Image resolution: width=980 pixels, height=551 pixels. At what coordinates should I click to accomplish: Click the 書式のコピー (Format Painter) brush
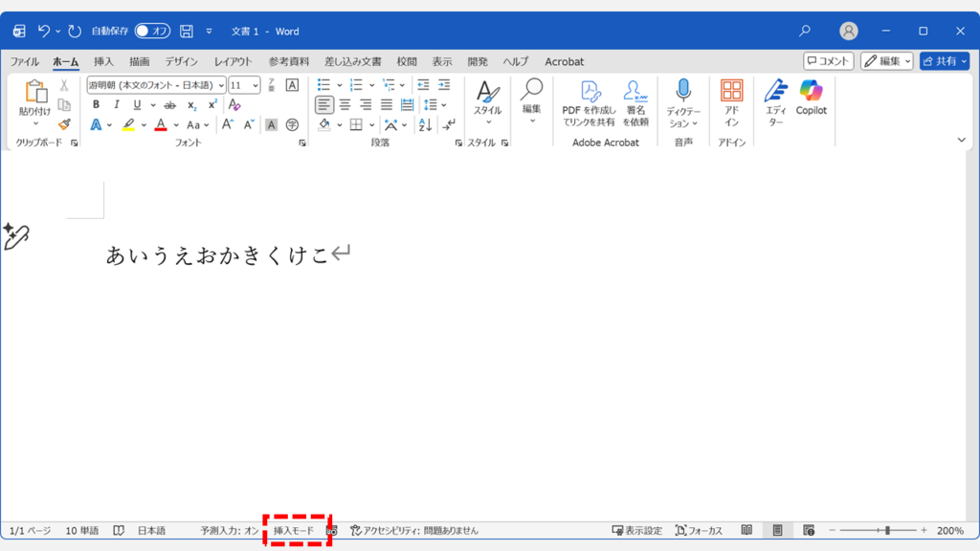63,125
